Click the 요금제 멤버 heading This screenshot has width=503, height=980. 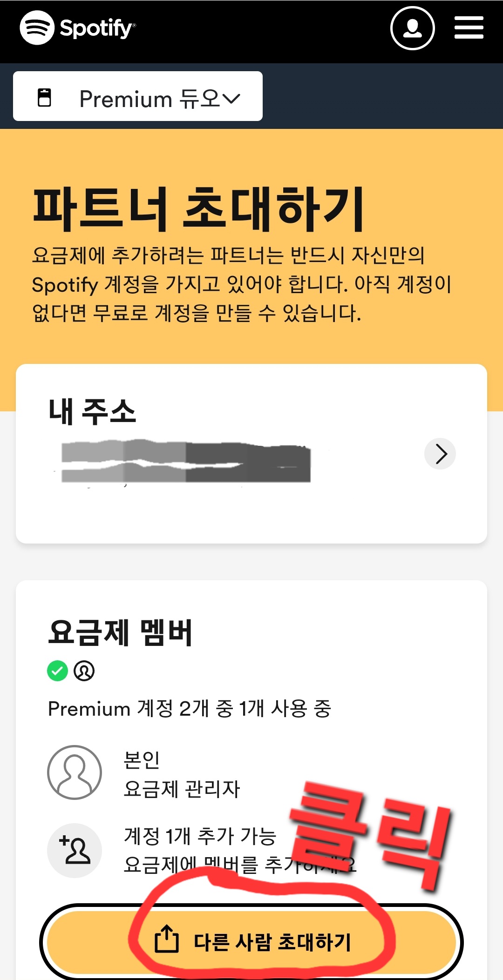pyautogui.click(x=120, y=633)
